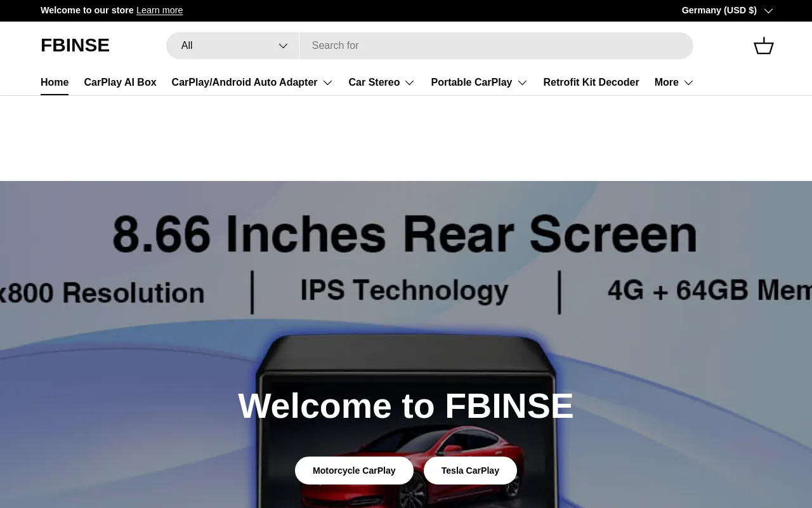The image size is (812, 508).
Task: Click the chevron beside Portable CarPlay
Action: point(522,83)
